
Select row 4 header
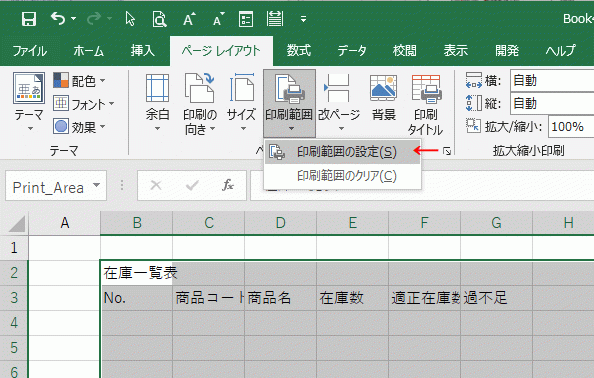pyautogui.click(x=14, y=323)
